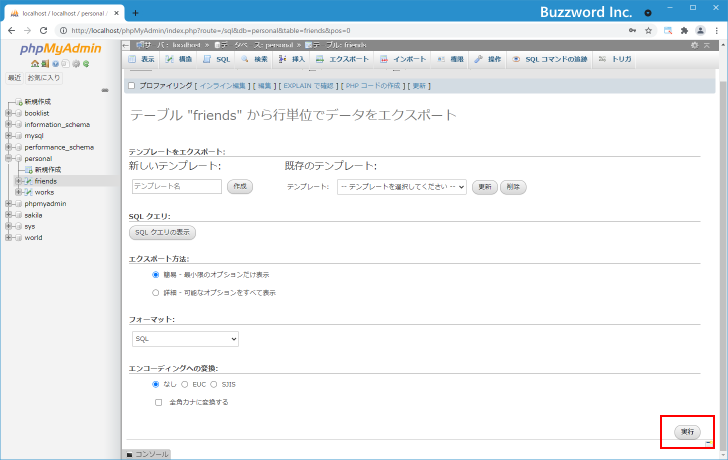728x460 pixels.
Task: Open the navigation panel settings gear
Action: coord(76,64)
